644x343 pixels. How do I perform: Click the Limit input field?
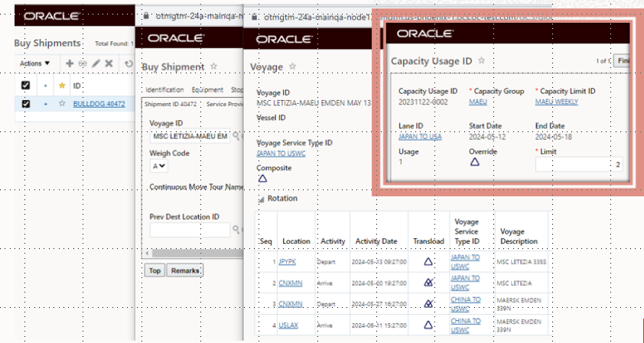[579, 164]
